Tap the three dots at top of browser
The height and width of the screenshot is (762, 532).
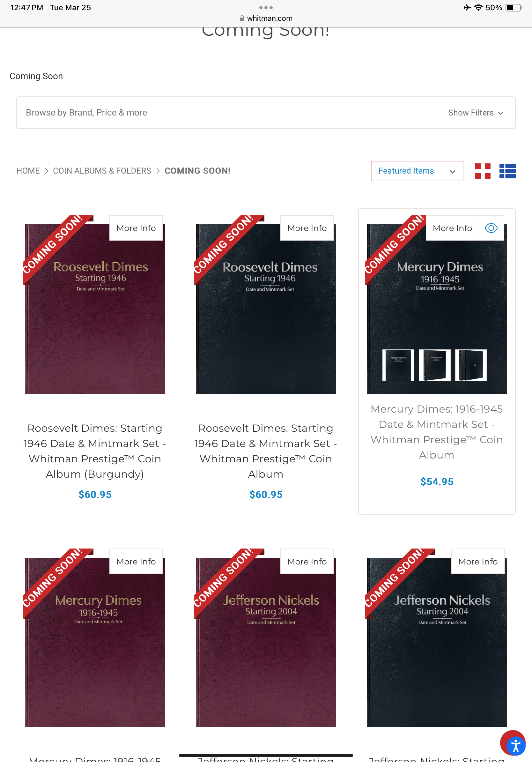(x=266, y=7)
